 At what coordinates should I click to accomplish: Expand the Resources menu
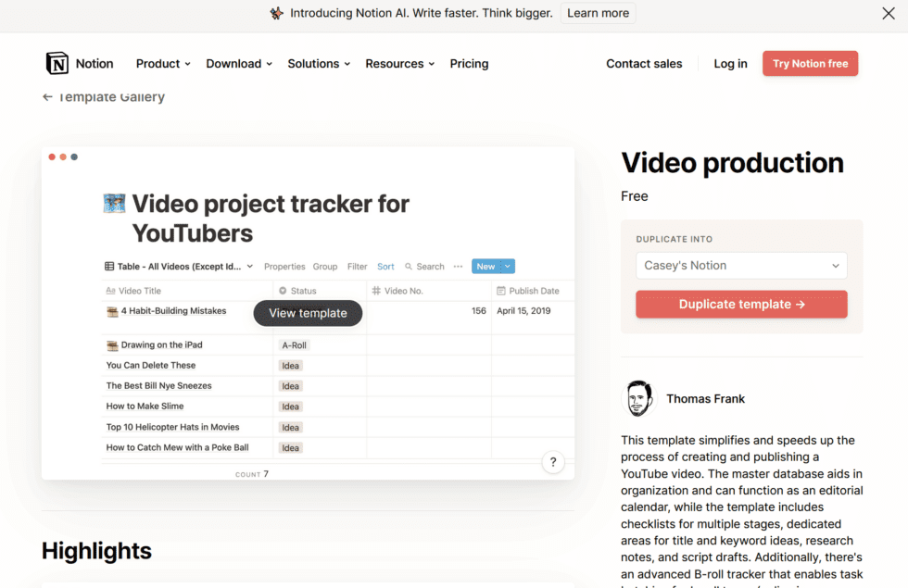399,64
